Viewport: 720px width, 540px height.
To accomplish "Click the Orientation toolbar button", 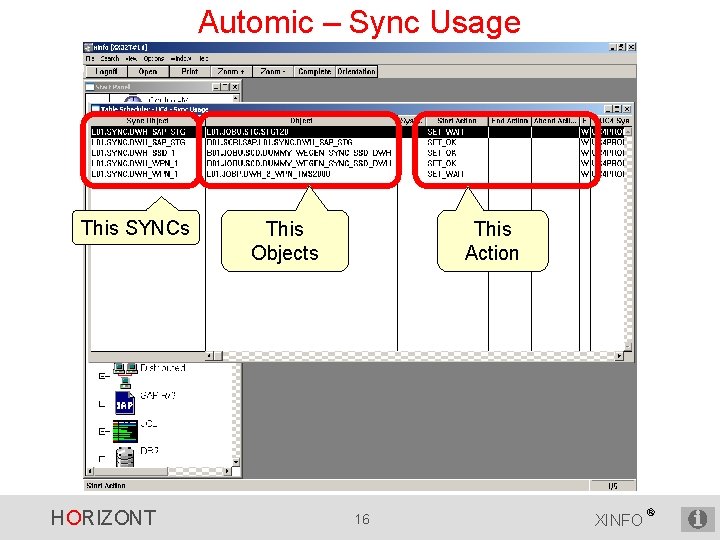I will point(356,72).
